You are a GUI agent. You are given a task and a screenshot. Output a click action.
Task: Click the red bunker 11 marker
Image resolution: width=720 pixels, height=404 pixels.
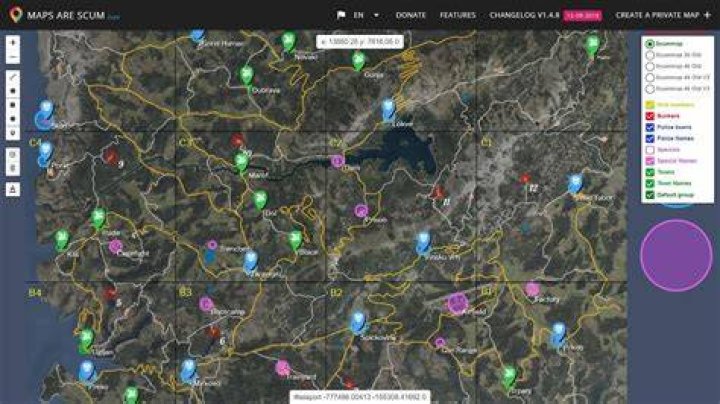(438, 191)
